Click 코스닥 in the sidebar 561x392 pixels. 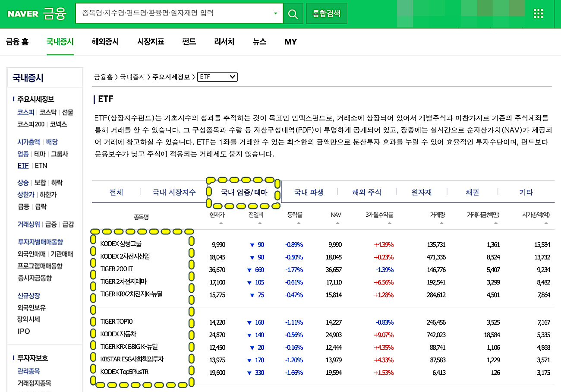[x=48, y=112]
